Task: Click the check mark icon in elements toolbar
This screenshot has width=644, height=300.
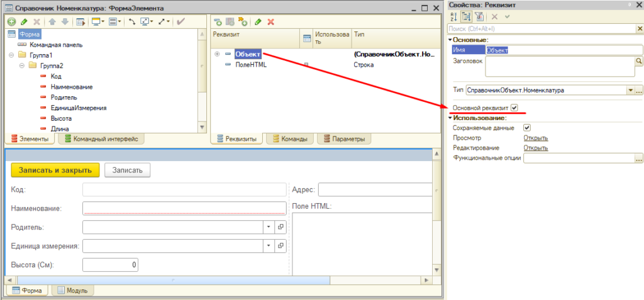Action: point(180,22)
